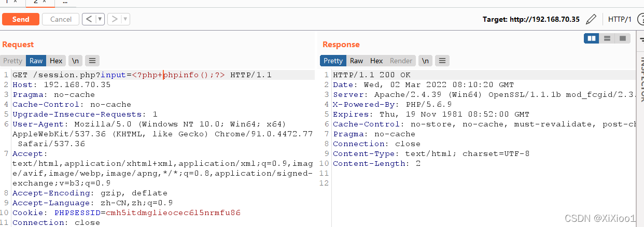Click the response Connection: close line

[377, 144]
